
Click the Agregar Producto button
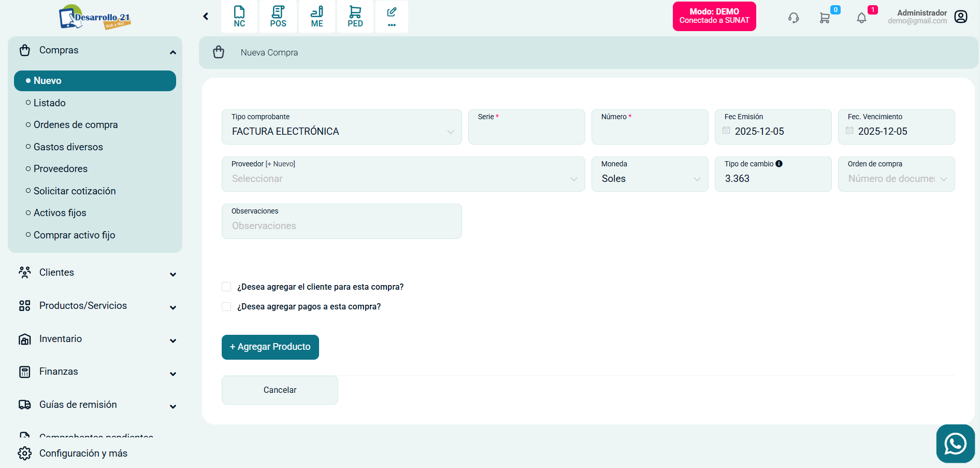pyautogui.click(x=270, y=347)
